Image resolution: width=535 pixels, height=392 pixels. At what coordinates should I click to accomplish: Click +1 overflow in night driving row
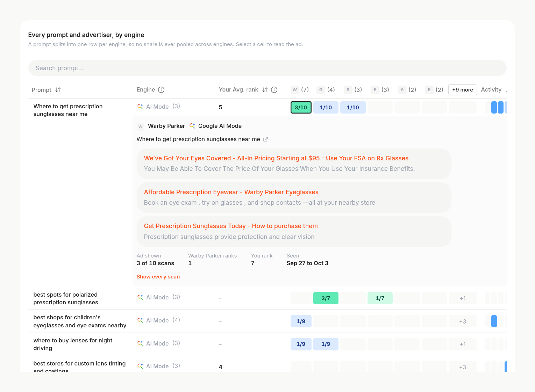(463, 344)
